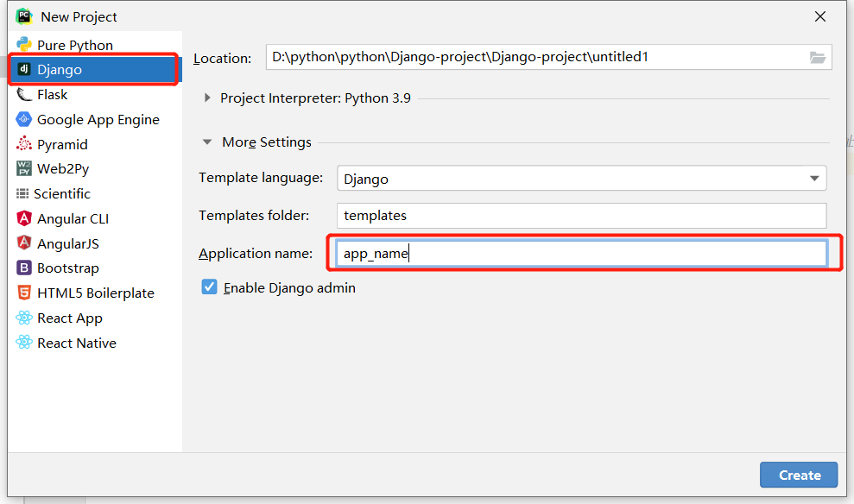854x504 pixels.
Task: Select the Scientific project type
Action: (61, 194)
